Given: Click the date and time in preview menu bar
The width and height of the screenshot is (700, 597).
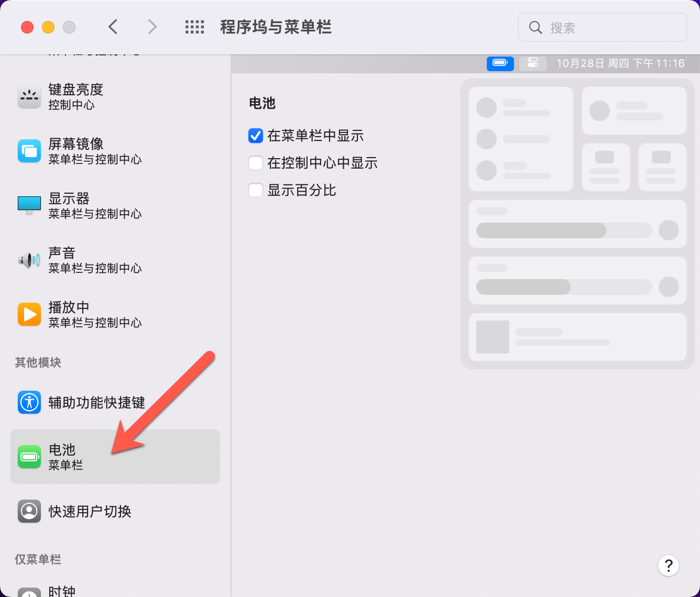Looking at the screenshot, I should tap(620, 63).
